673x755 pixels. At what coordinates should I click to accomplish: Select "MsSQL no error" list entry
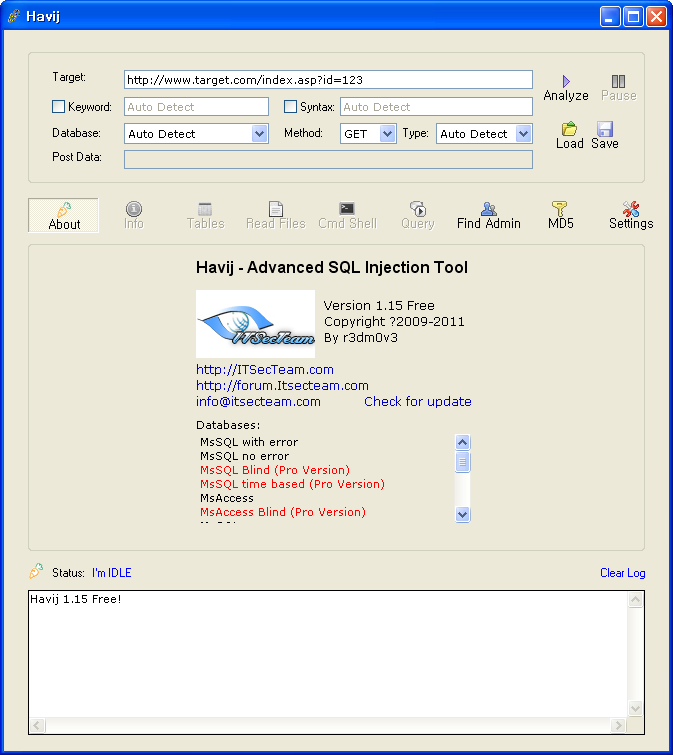245,456
